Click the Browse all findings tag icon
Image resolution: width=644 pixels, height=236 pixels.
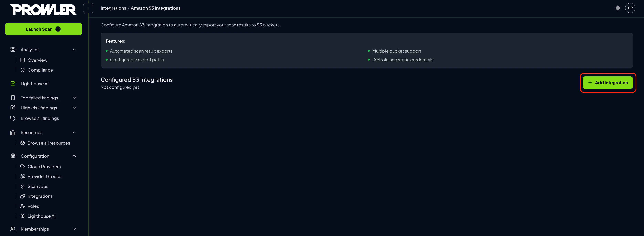13,118
